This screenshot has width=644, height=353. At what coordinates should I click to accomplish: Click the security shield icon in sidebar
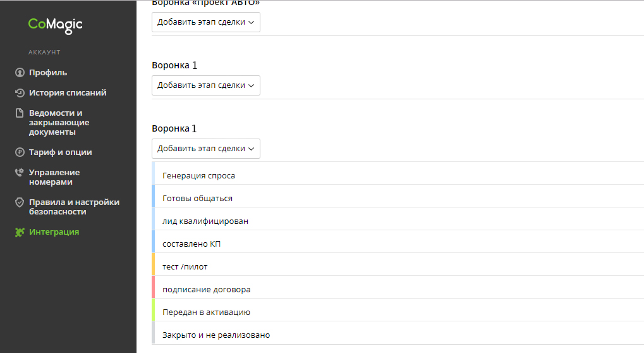[20, 202]
